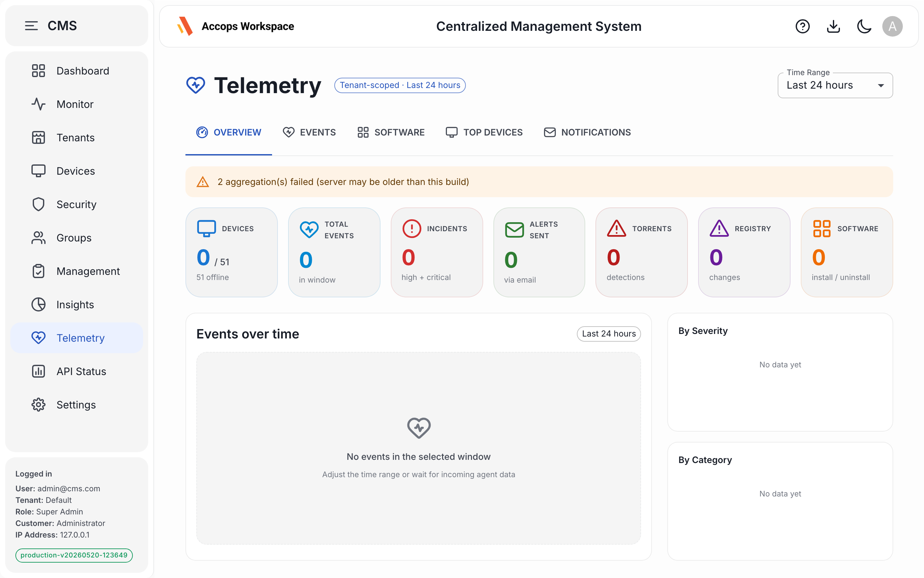Open Security in the sidebar
Screen dimensions: 924x578
[77, 204]
